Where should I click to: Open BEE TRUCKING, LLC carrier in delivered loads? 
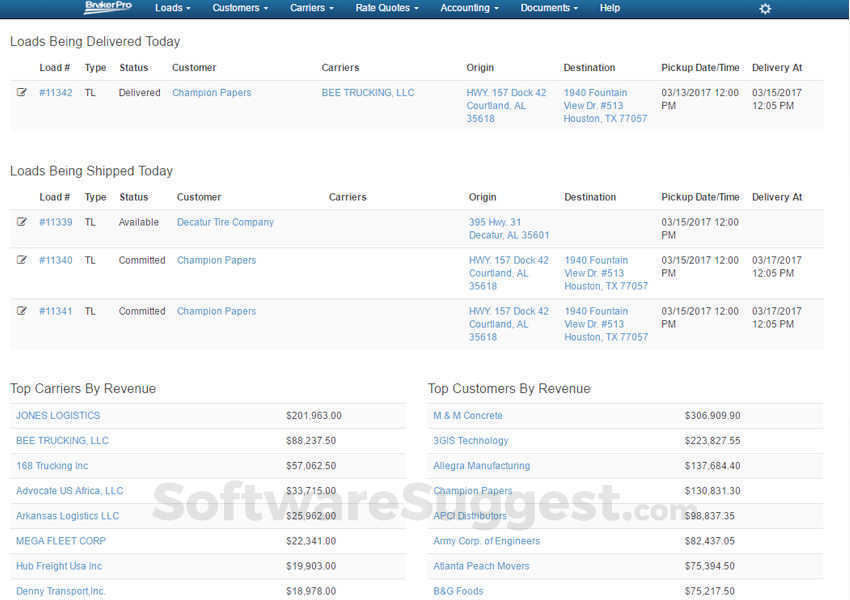click(368, 93)
